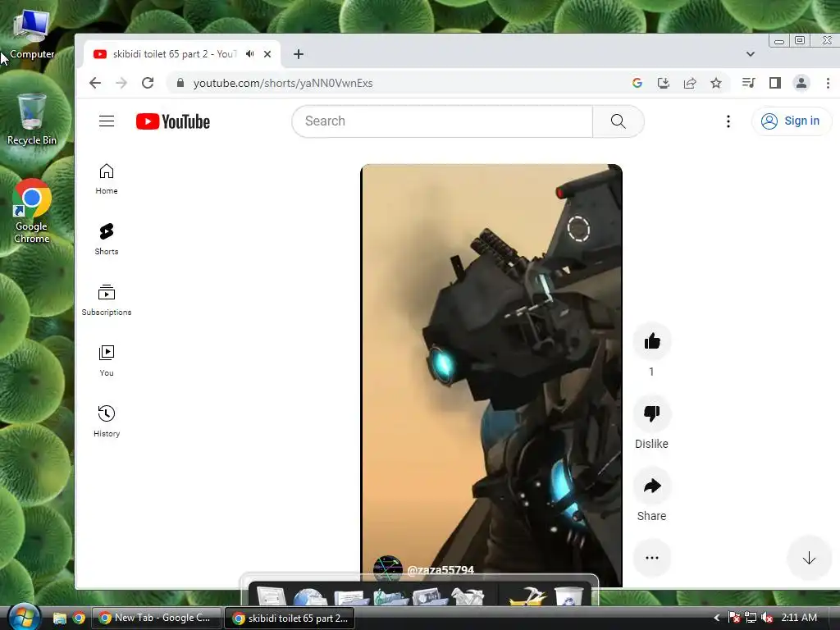Click the 2:11 AM clock
840x630 pixels.
click(x=799, y=618)
